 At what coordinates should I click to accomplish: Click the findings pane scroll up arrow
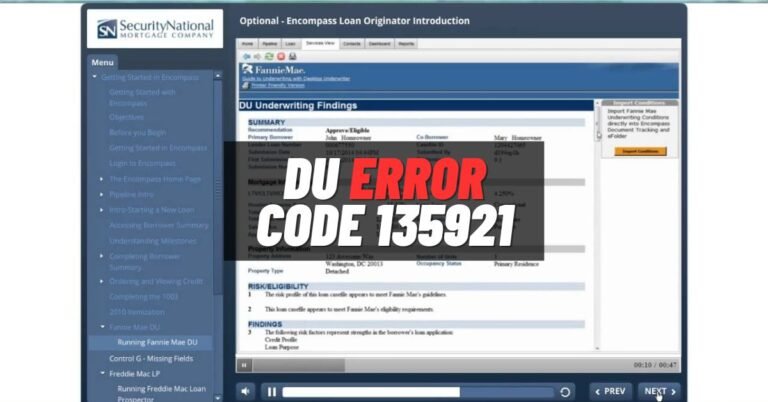coord(597,103)
